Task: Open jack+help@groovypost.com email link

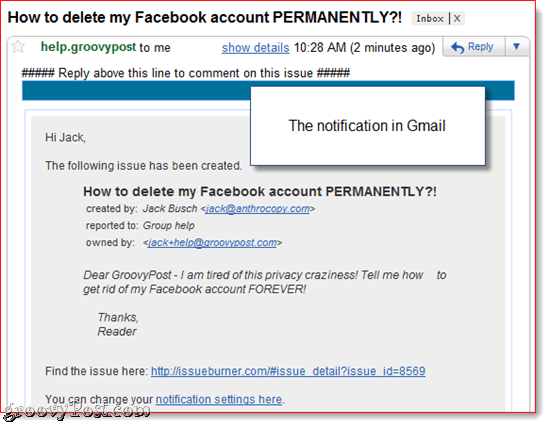Action: click(213, 243)
